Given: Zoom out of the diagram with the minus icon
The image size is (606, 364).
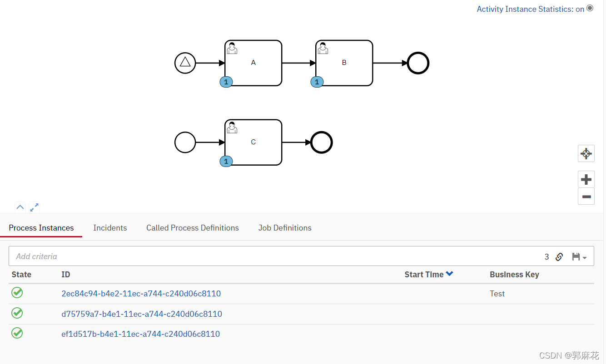Looking at the screenshot, I should pyautogui.click(x=586, y=196).
